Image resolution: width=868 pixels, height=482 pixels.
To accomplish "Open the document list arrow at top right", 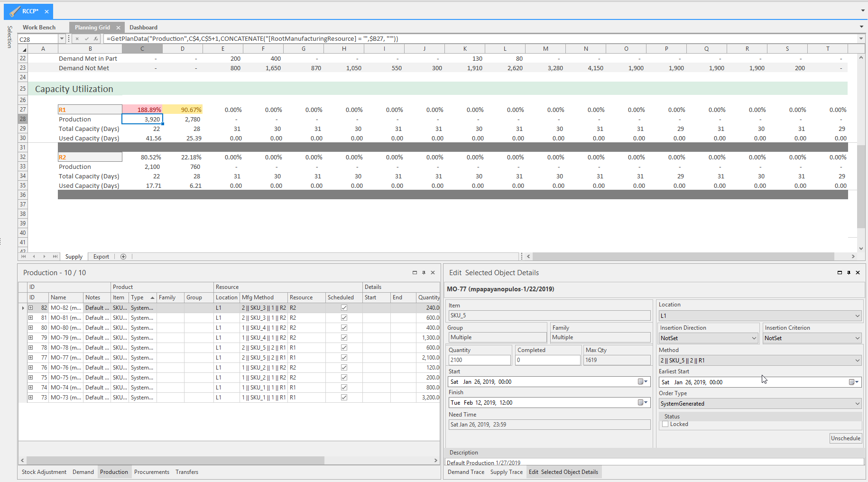I will coord(863,10).
